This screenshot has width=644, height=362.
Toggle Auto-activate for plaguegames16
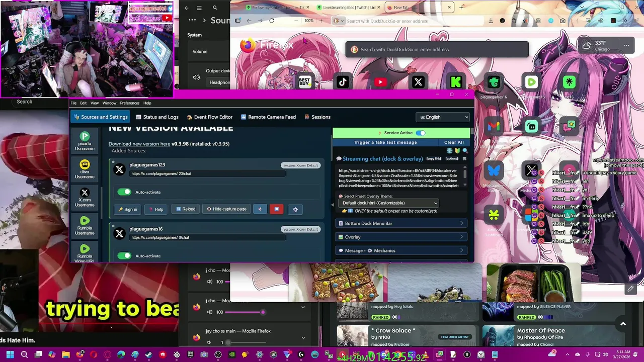124,256
